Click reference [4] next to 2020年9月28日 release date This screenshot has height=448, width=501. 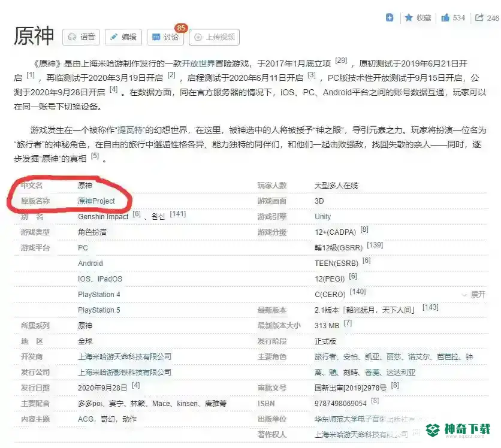[x=136, y=385]
